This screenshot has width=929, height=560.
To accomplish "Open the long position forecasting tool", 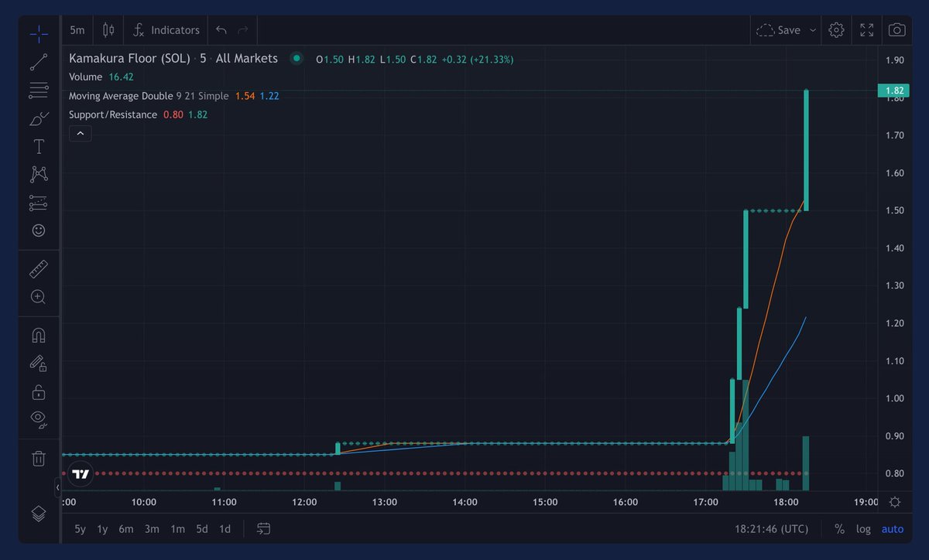I will (x=39, y=203).
